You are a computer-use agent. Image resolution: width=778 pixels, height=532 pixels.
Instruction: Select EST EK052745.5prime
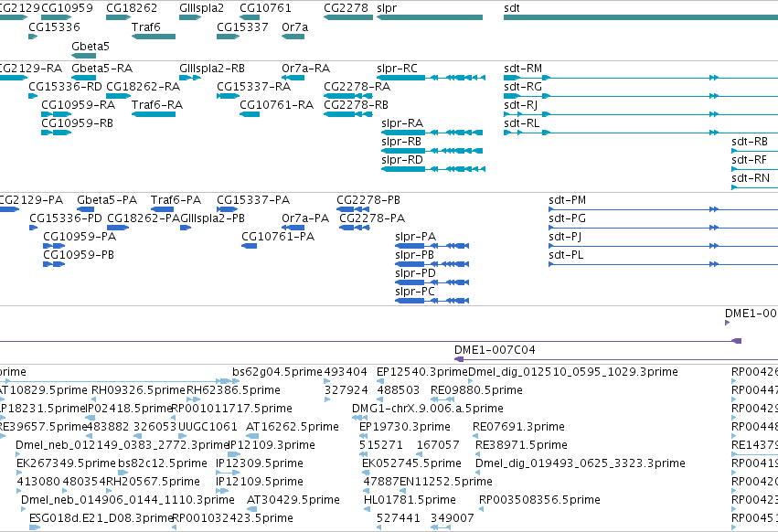pyautogui.click(x=411, y=463)
